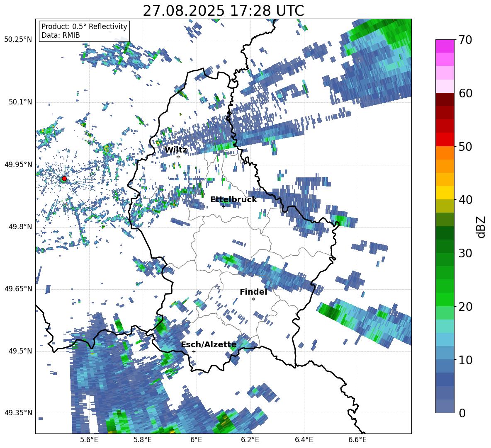491x448 pixels.
Task: Click the 'dBZ' colorbar label
Action: [481, 227]
